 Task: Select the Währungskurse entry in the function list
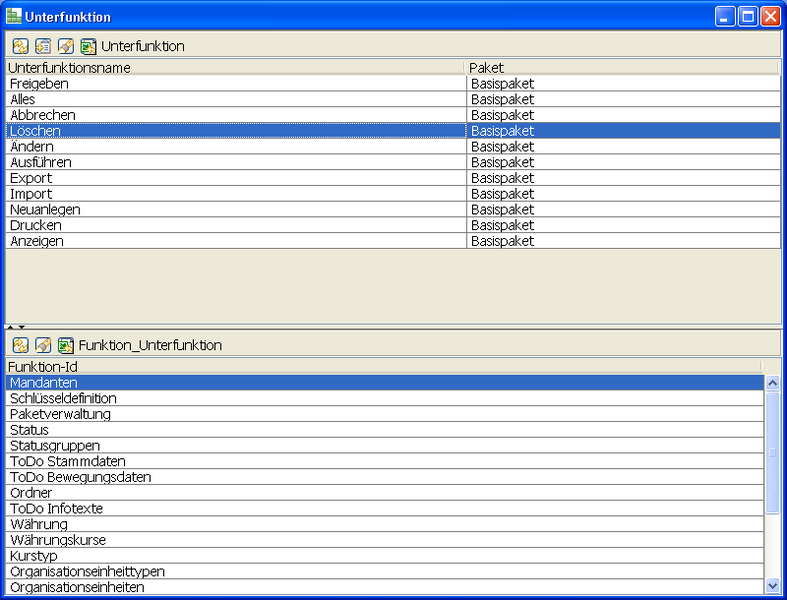380,540
